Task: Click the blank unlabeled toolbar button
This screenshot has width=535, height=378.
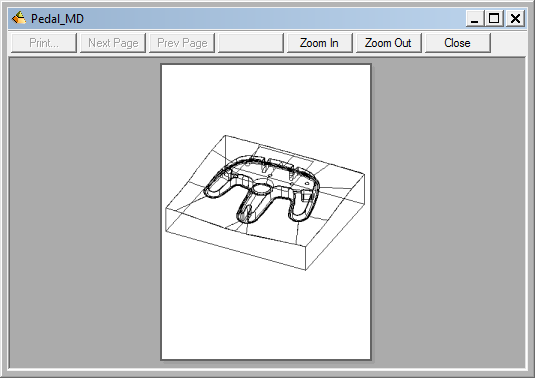Action: pyautogui.click(x=251, y=43)
